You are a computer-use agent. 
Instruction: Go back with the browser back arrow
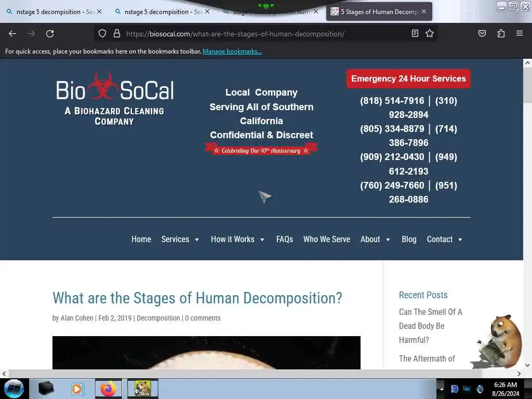tap(12, 34)
